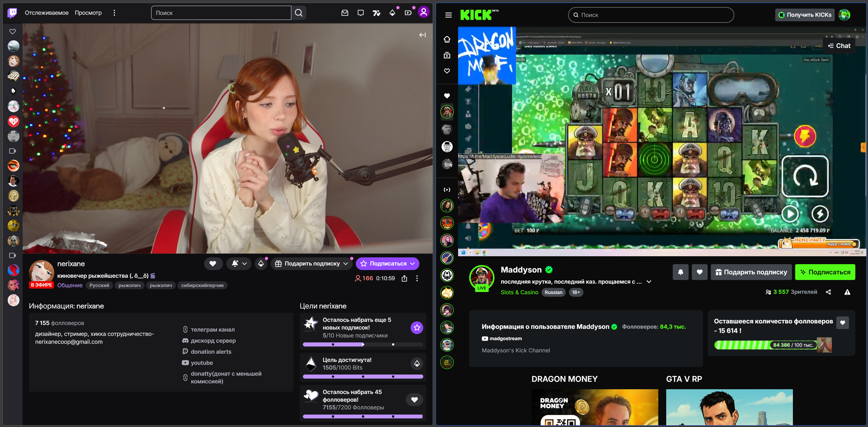This screenshot has width=868, height=427.
Task: Open Slots & Casino category link
Action: point(519,292)
